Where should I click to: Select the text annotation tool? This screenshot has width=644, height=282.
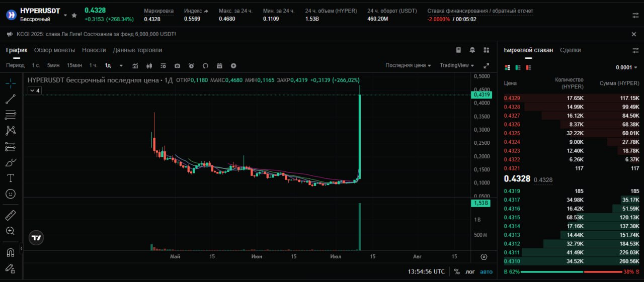[x=11, y=178]
